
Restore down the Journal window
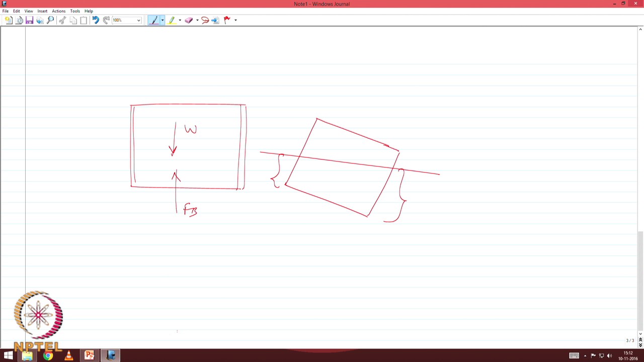click(623, 4)
